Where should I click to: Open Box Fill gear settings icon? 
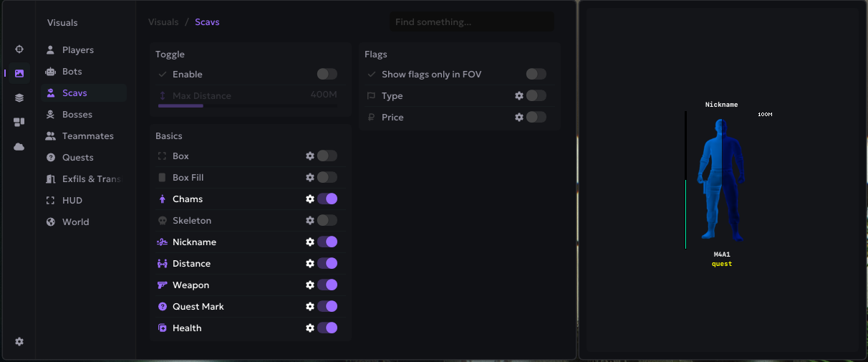(x=310, y=178)
